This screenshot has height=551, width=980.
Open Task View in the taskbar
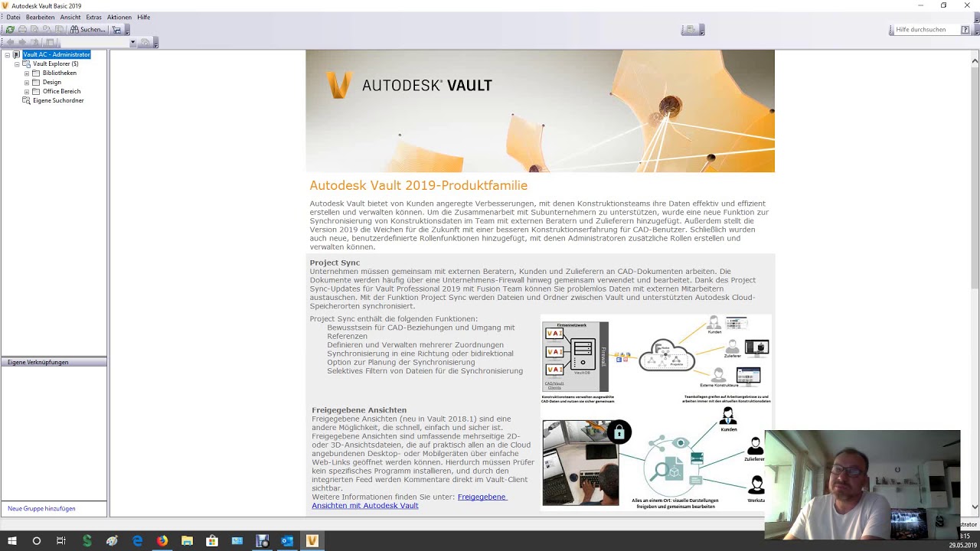pyautogui.click(x=61, y=541)
